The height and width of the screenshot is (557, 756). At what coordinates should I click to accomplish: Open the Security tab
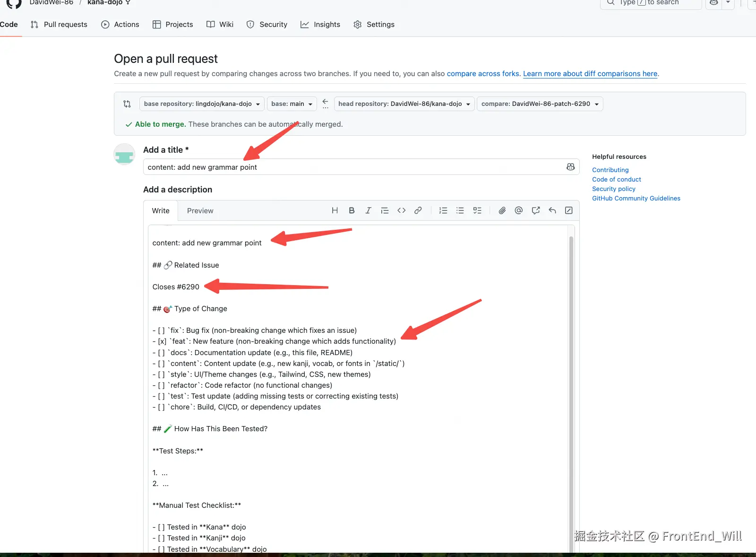click(266, 25)
